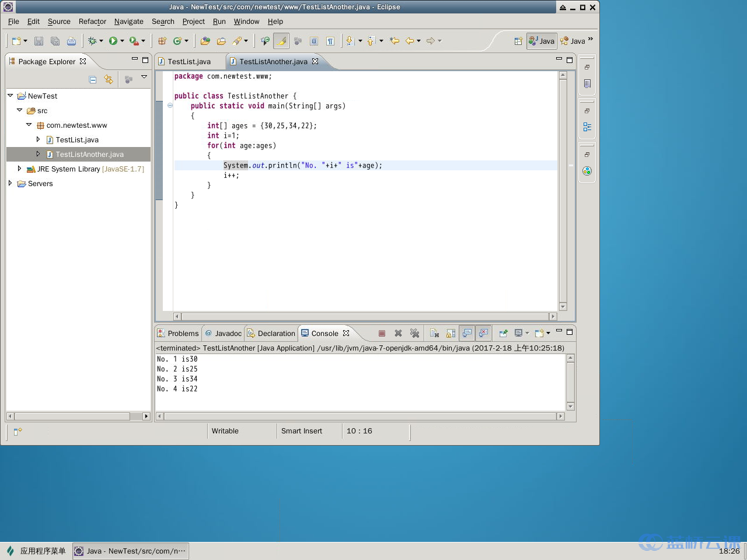Collapse the src folder node
The image size is (747, 560).
[19, 110]
